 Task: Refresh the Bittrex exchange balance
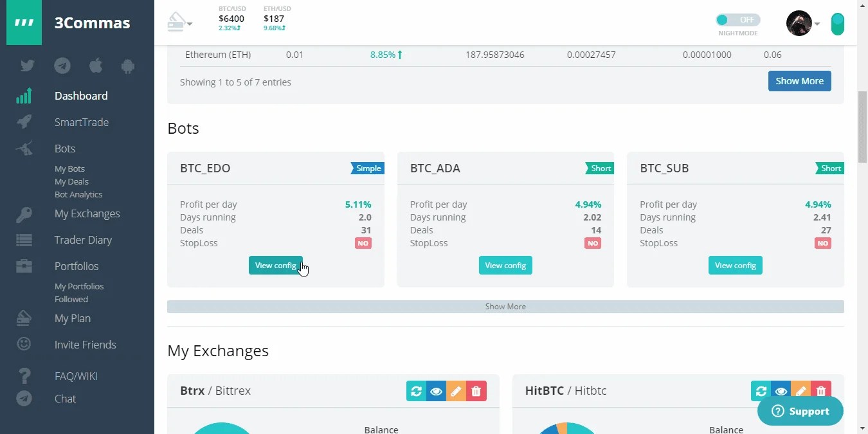(416, 391)
